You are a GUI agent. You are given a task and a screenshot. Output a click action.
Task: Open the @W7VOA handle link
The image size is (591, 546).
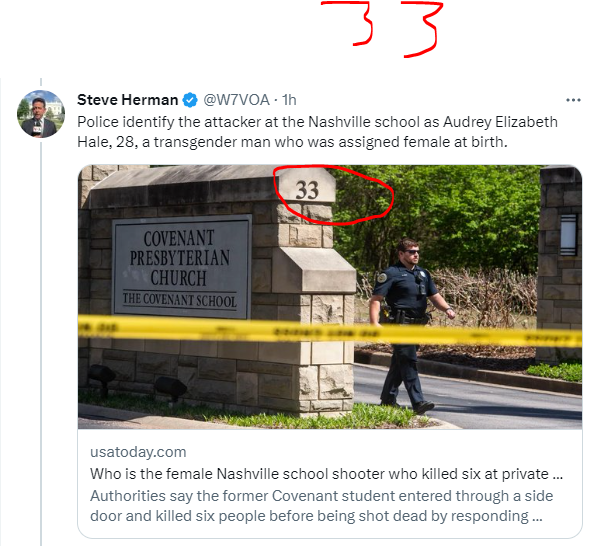click(236, 100)
